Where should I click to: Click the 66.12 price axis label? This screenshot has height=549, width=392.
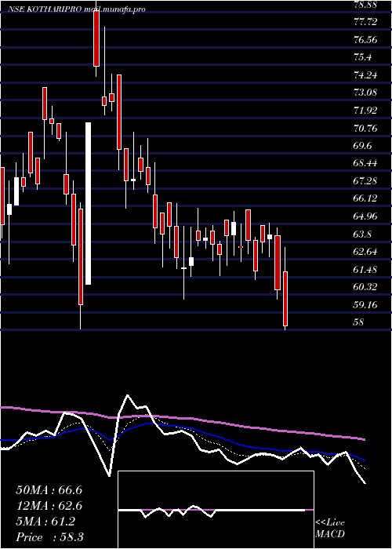click(x=366, y=198)
